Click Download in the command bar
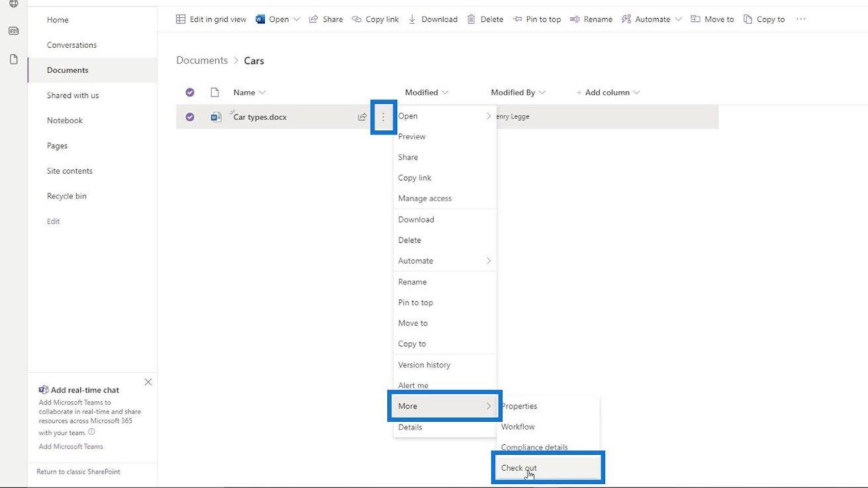This screenshot has width=868, height=488. (x=432, y=19)
